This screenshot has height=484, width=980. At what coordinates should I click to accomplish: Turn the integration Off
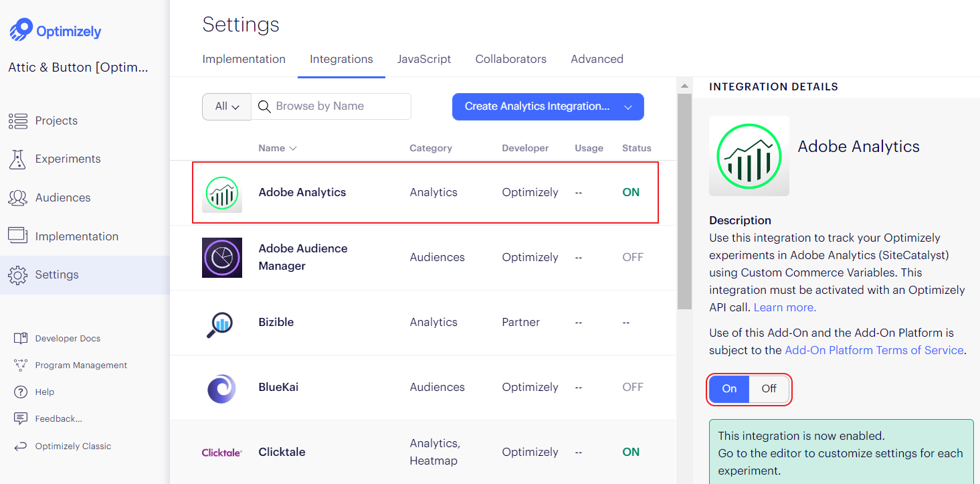769,389
